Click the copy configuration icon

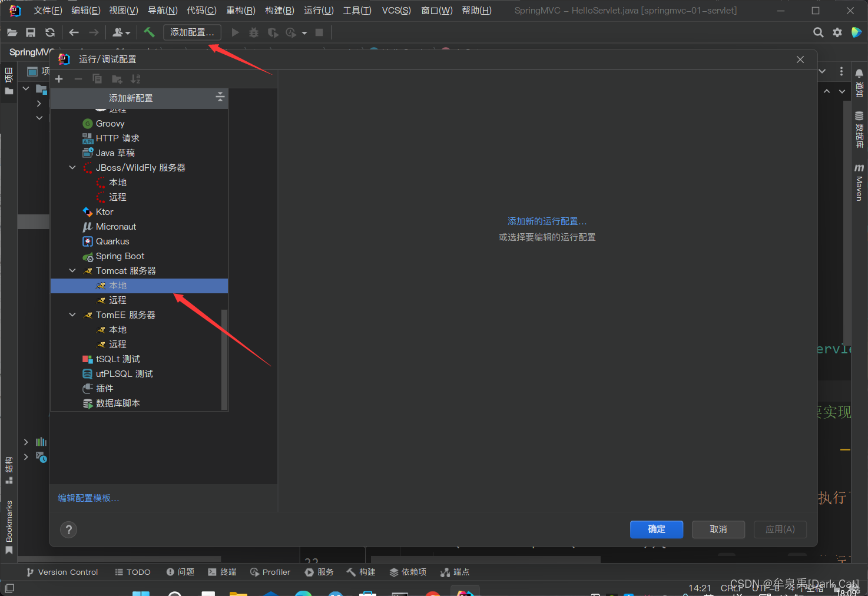97,79
